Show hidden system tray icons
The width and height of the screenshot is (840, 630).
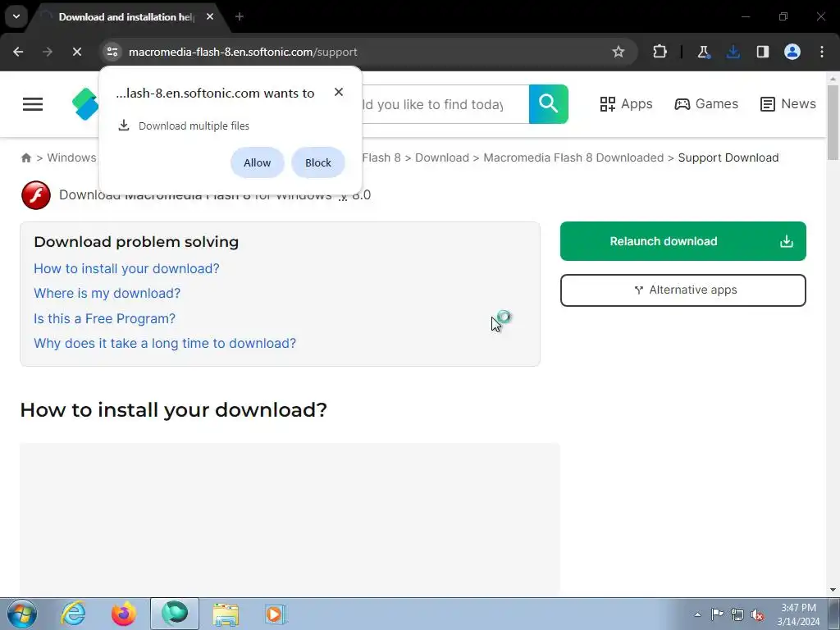coord(697,614)
